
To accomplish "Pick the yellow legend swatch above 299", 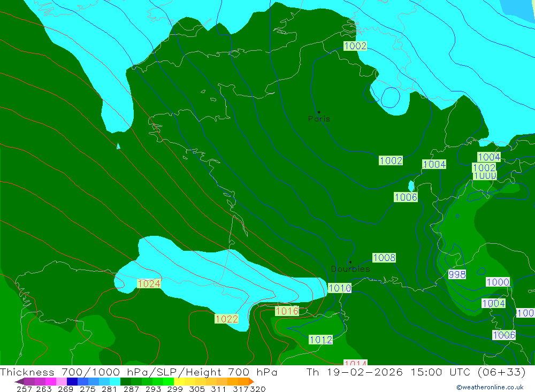I will [179, 381].
